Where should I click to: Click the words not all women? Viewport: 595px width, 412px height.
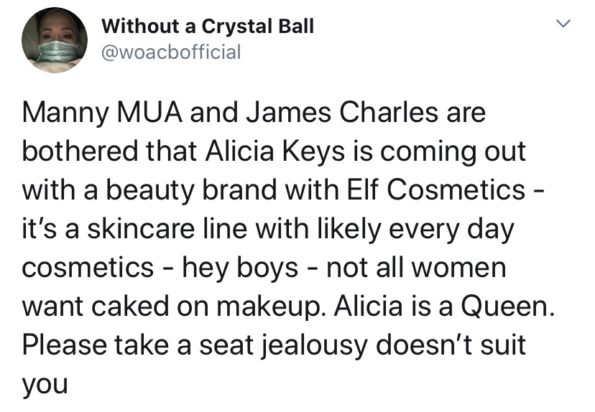point(416,267)
